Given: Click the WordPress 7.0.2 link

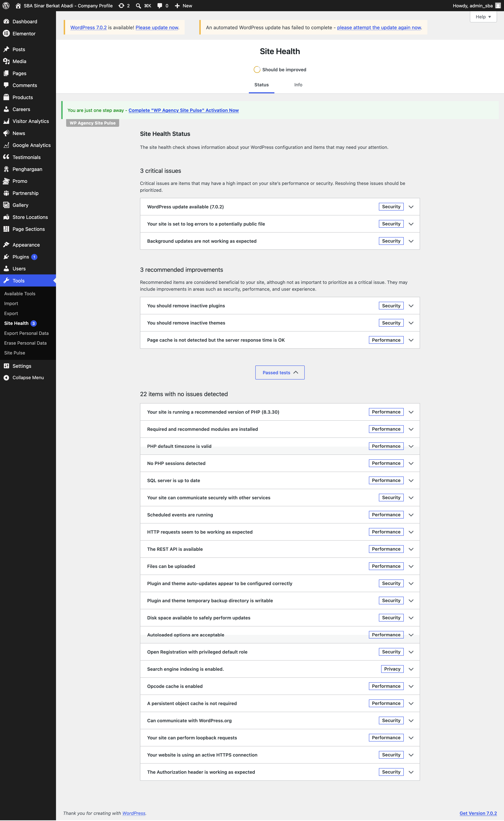Looking at the screenshot, I should (88, 28).
